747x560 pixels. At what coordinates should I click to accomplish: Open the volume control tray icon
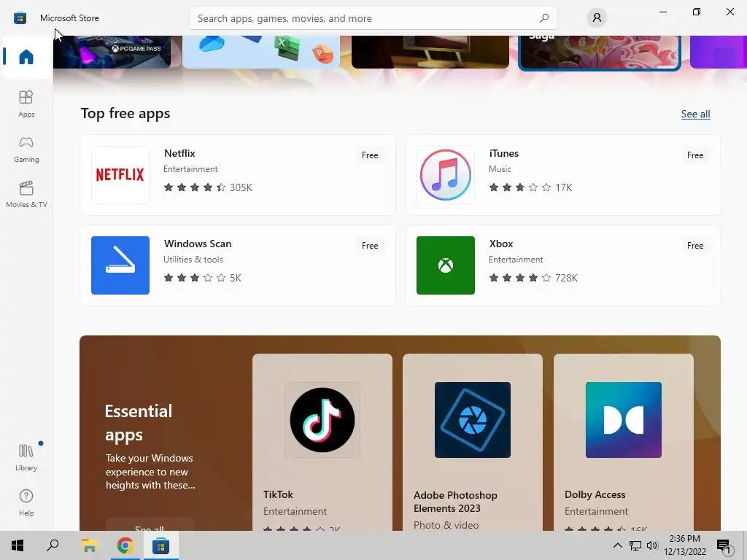point(651,545)
